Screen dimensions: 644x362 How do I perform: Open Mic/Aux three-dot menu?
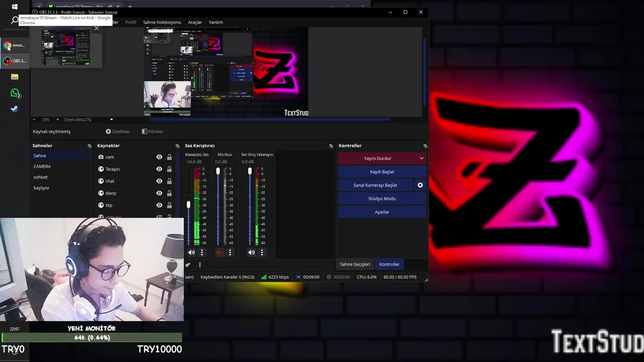coord(230,252)
